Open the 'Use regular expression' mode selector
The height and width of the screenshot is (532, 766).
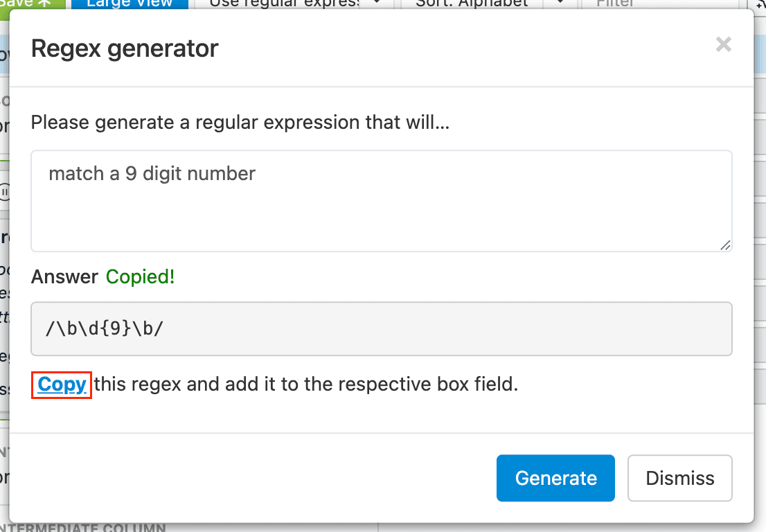[284, 3]
